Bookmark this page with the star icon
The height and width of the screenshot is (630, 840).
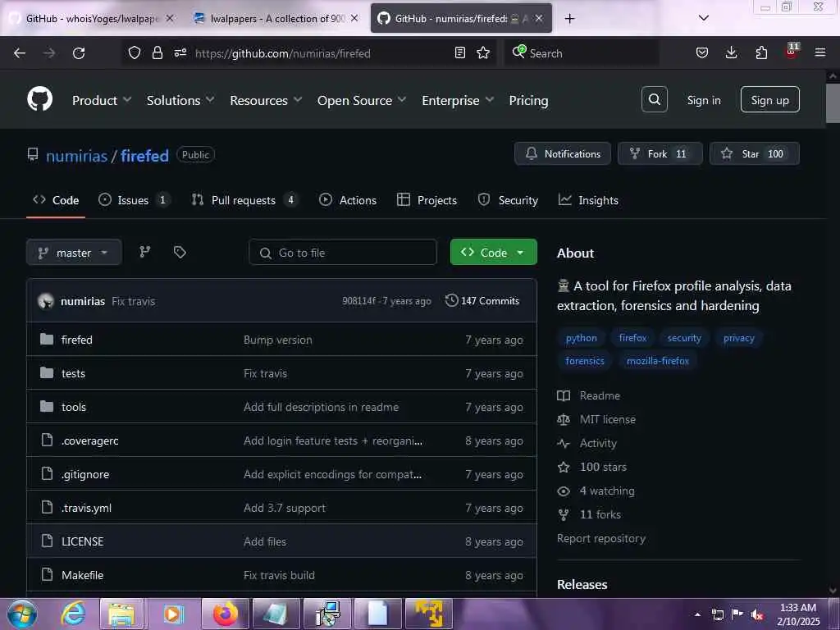483,52
